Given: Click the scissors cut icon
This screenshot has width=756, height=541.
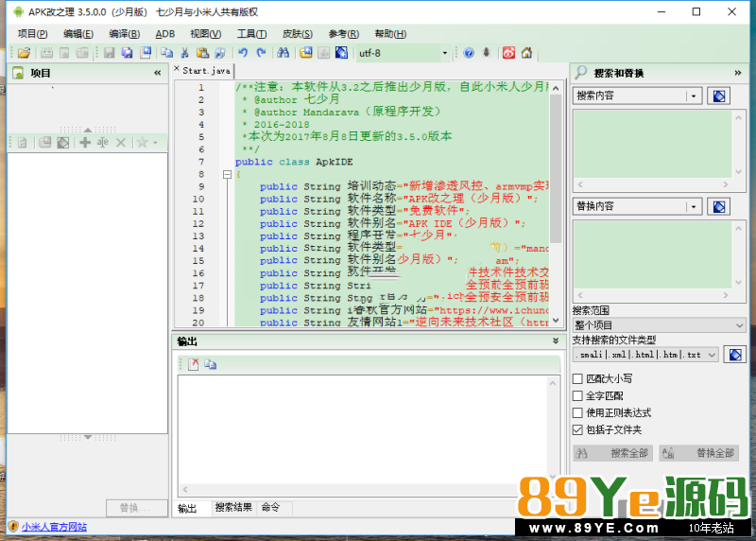Looking at the screenshot, I should [x=185, y=53].
